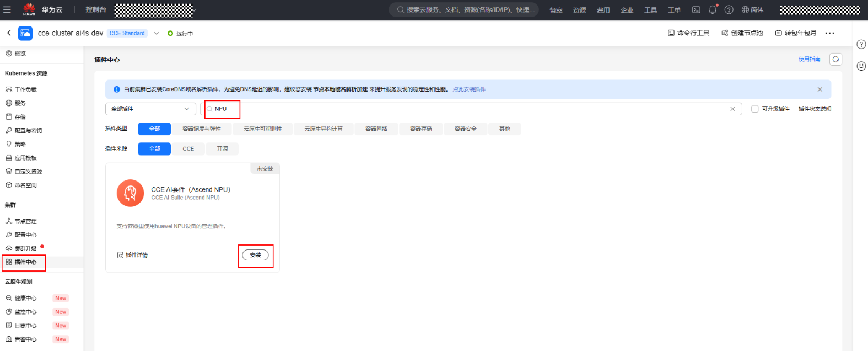Open the 简体 language selector

tap(753, 9)
